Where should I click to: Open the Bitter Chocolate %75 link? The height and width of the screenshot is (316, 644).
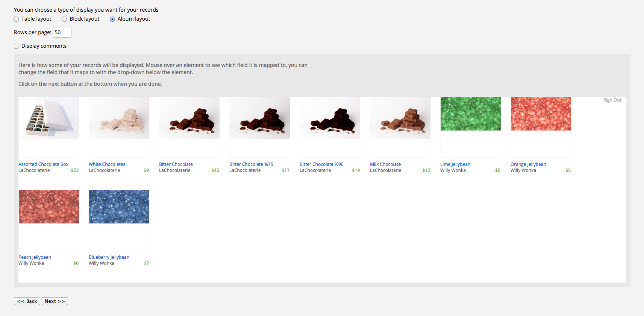251,164
